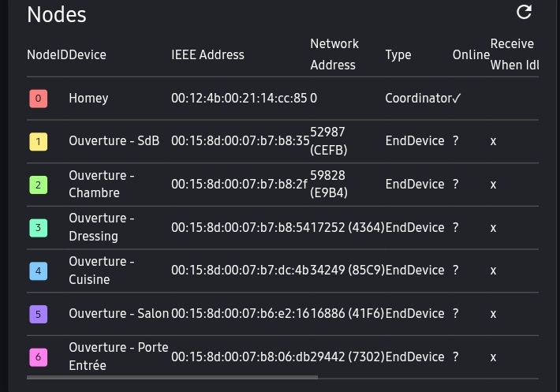Select the red node 0 badge
The width and height of the screenshot is (560, 392).
click(38, 99)
